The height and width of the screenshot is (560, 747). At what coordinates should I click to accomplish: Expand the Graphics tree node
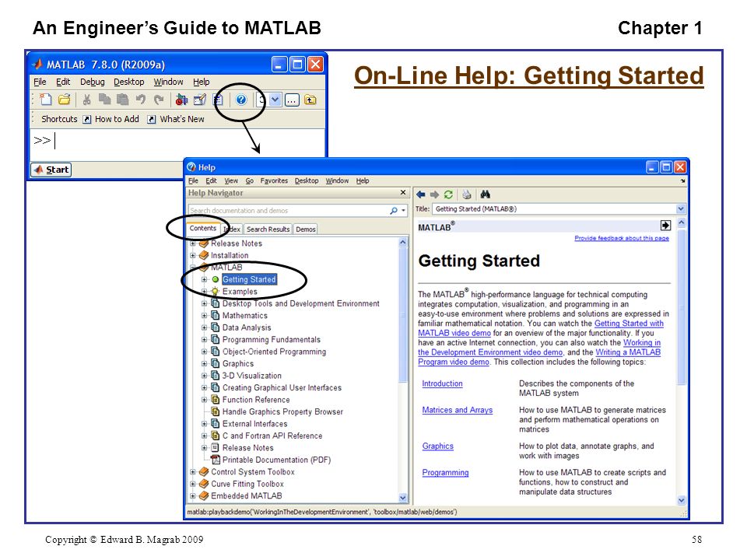coord(205,363)
